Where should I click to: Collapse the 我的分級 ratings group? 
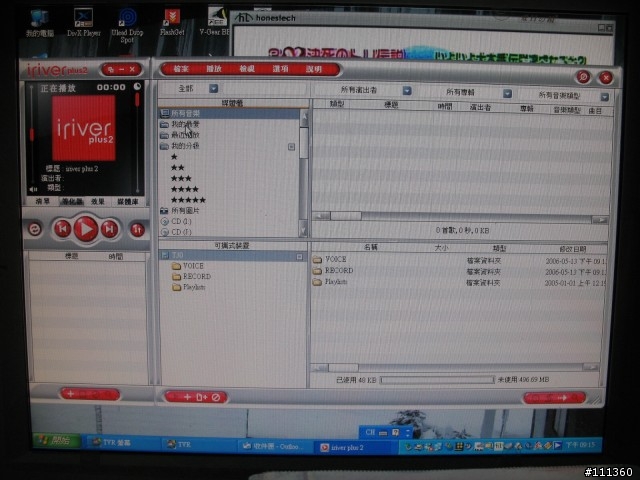click(x=291, y=147)
